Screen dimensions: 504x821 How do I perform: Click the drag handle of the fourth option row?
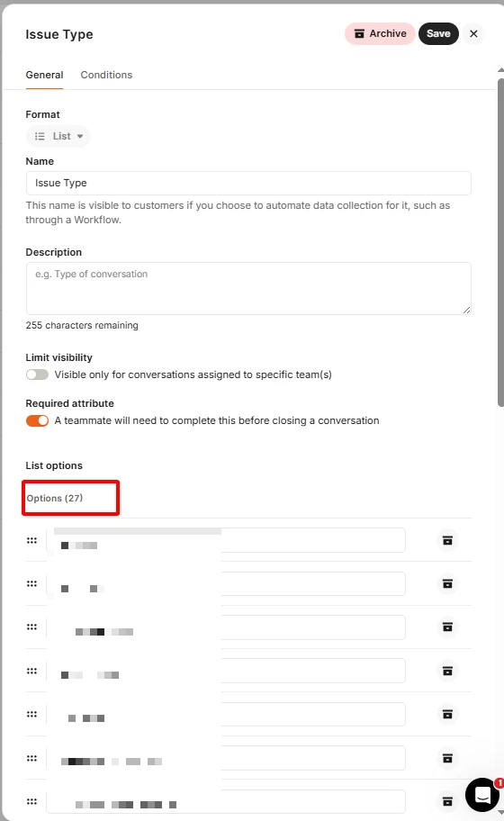31,671
